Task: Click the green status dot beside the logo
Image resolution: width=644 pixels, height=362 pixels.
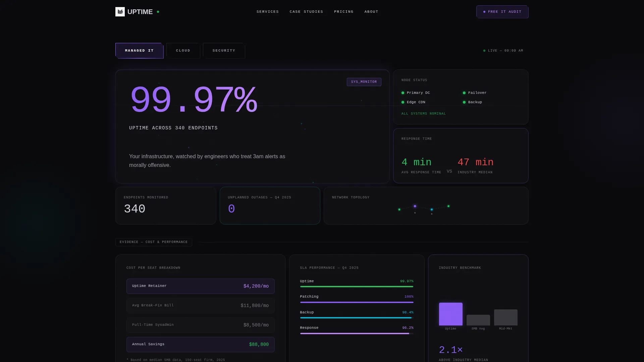Action: 158,12
